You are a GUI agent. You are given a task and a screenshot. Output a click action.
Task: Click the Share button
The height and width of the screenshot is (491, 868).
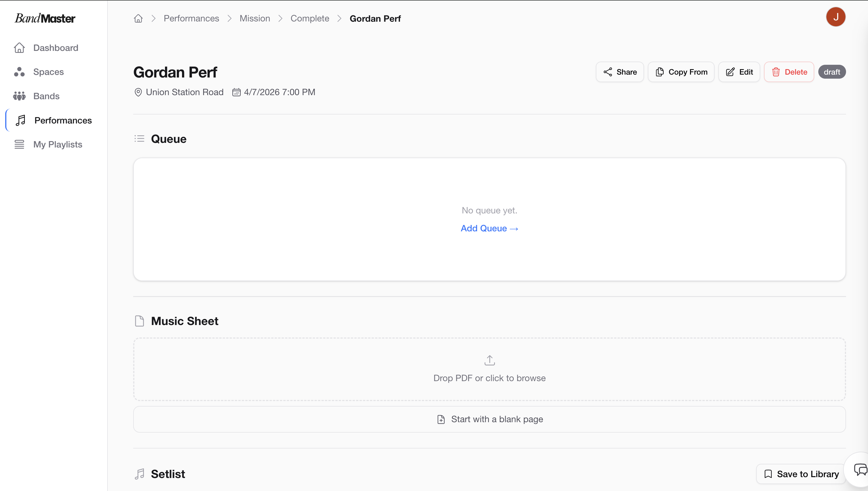tap(620, 72)
